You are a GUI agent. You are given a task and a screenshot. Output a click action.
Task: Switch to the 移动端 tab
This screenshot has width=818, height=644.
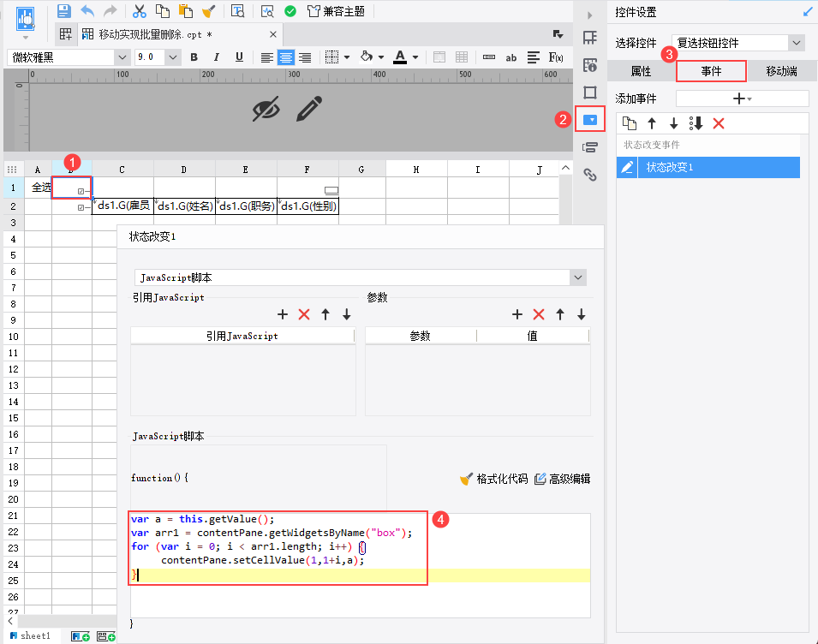tap(781, 71)
